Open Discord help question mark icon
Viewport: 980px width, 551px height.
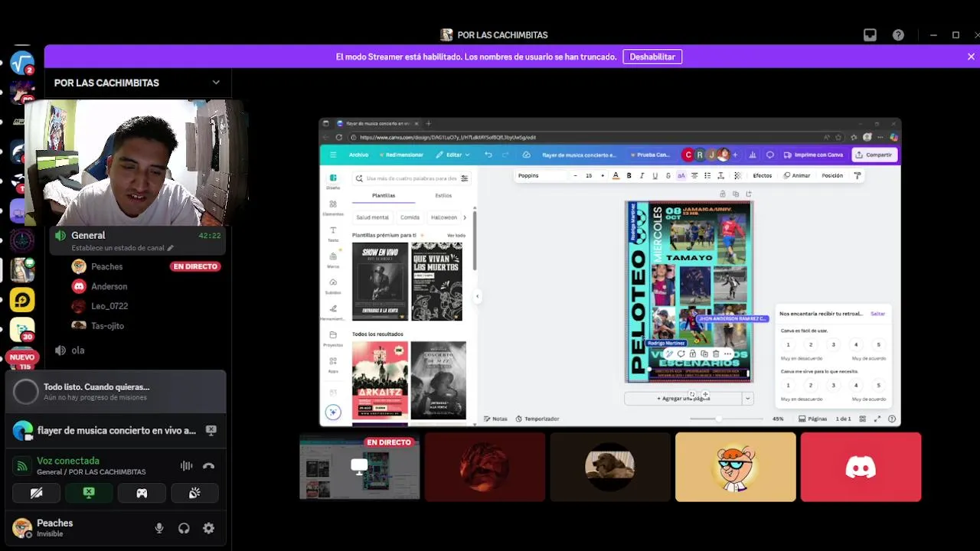point(898,35)
